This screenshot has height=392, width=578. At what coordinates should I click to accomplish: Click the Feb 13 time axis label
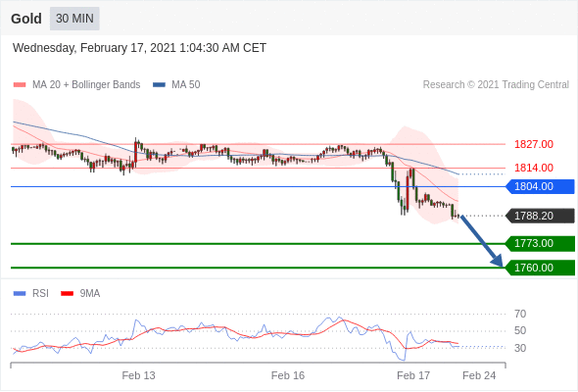click(138, 375)
